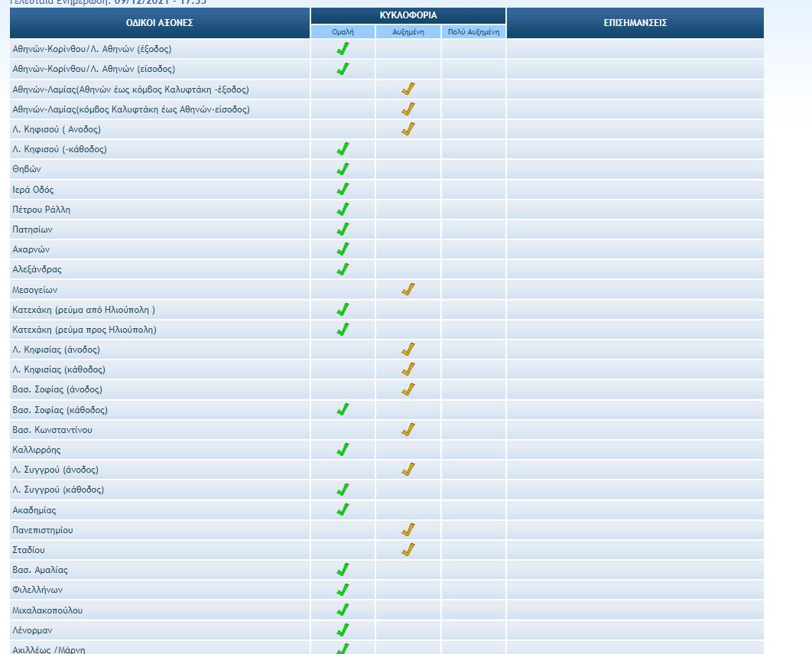Select the green checkmark for Καλλιρρόης
Screen dimensions: 812x654
point(343,449)
